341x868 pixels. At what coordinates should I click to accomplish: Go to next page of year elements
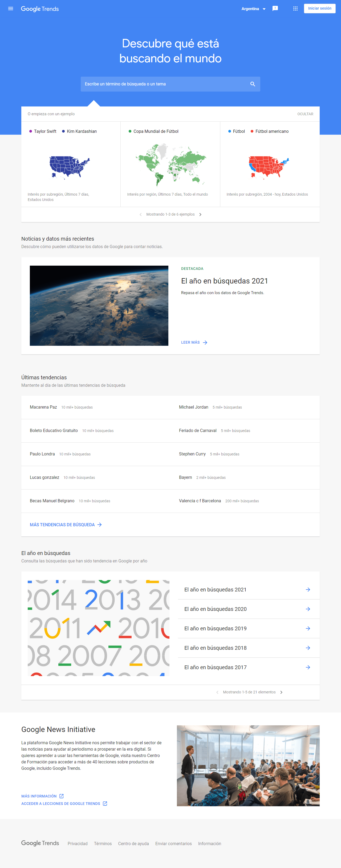point(281,692)
